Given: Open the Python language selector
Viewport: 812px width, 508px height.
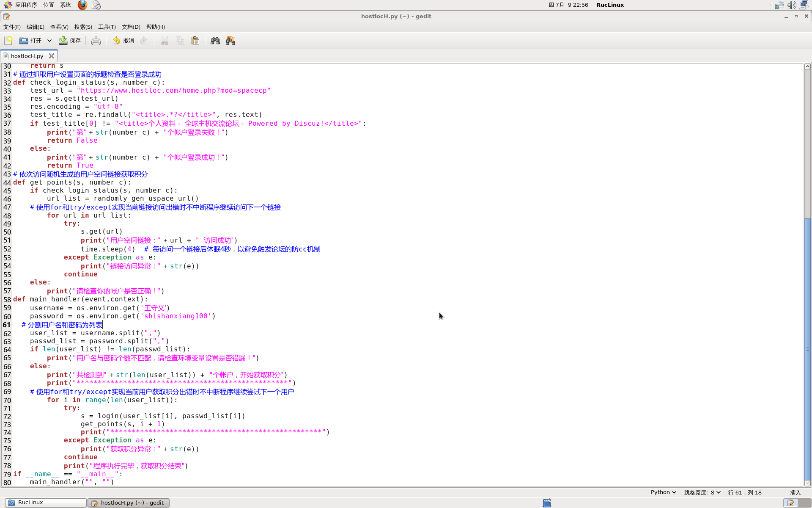Looking at the screenshot, I should coord(663,492).
